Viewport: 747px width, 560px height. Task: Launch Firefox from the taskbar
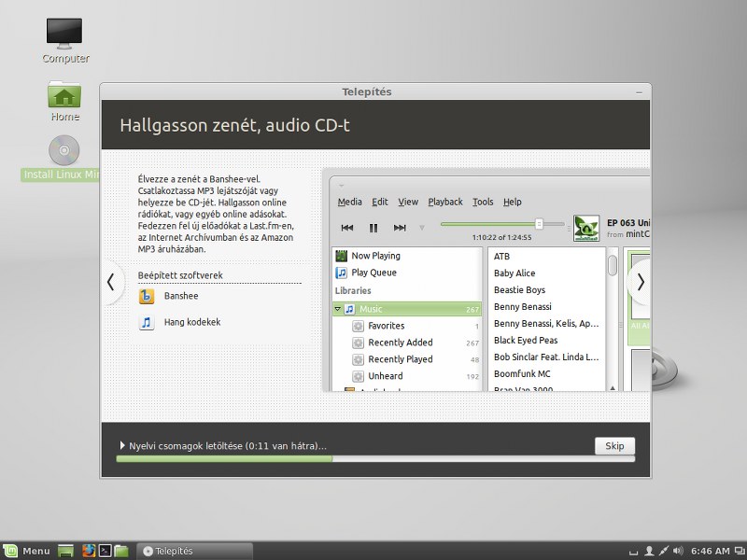pos(89,551)
